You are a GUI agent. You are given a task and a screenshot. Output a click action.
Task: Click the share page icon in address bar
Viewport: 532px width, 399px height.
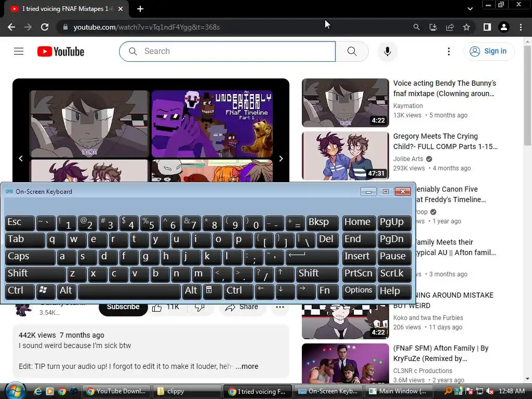pos(450,27)
